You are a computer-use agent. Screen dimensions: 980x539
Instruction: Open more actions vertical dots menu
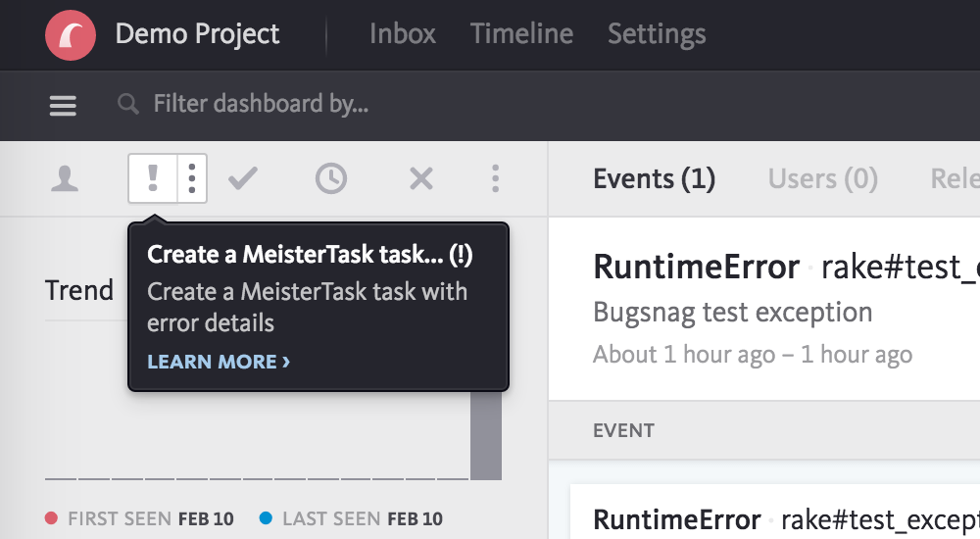coord(496,178)
